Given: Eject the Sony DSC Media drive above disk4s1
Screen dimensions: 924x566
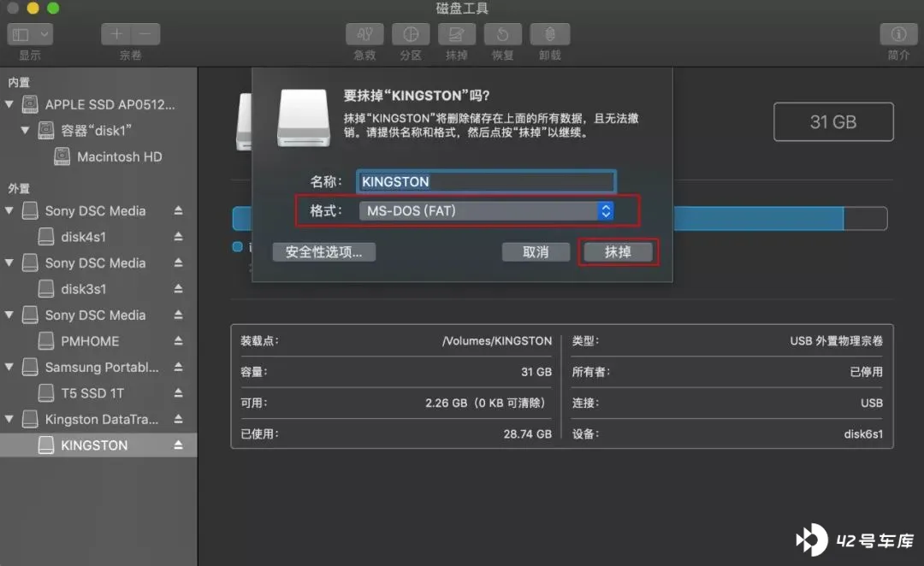Looking at the screenshot, I should (x=178, y=210).
